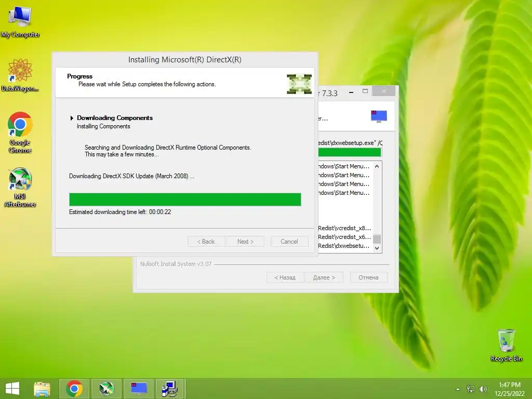This screenshot has height=399, width=532.
Task: Click the DirectX download progress bar
Action: pyautogui.click(x=185, y=199)
